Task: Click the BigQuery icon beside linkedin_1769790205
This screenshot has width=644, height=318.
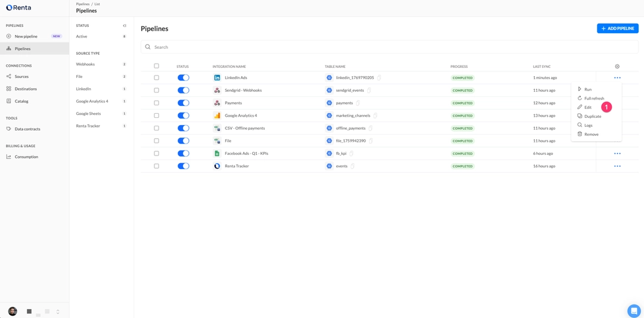Action: coord(329,77)
